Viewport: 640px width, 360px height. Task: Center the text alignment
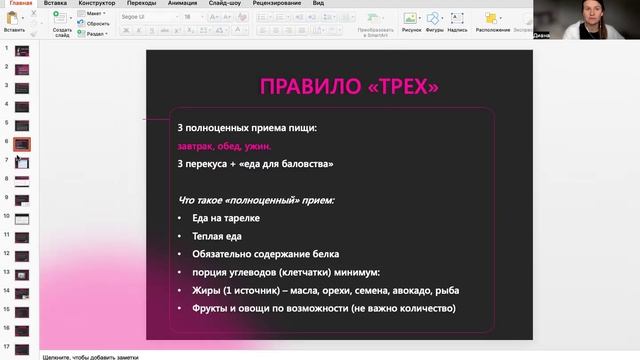pyautogui.click(x=276, y=31)
